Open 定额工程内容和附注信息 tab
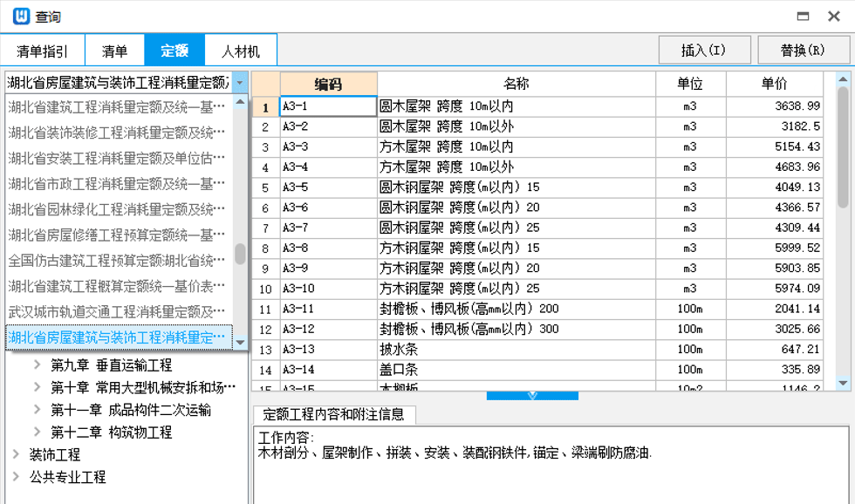This screenshot has width=855, height=504. (333, 414)
